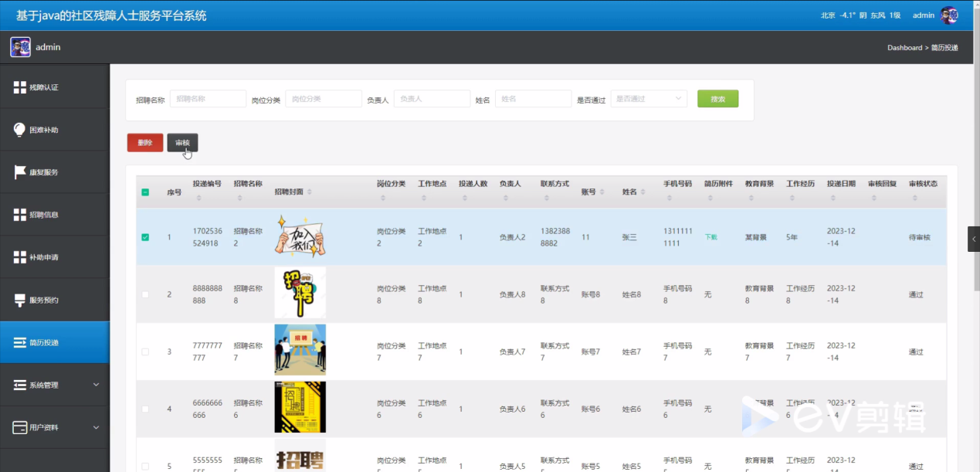This screenshot has height=472, width=980.
Task: Click the 简历投递 breadcrumb text
Action: (x=944, y=48)
